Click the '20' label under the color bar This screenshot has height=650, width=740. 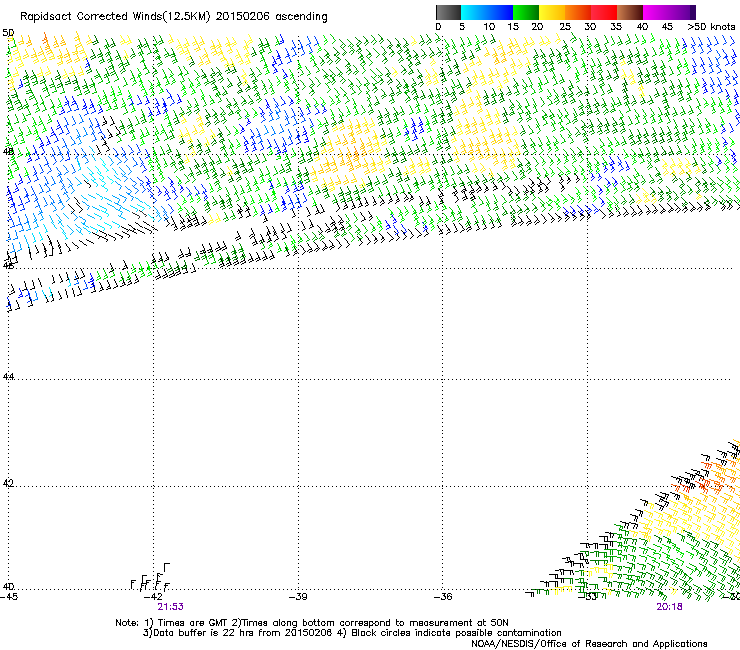[x=537, y=27]
